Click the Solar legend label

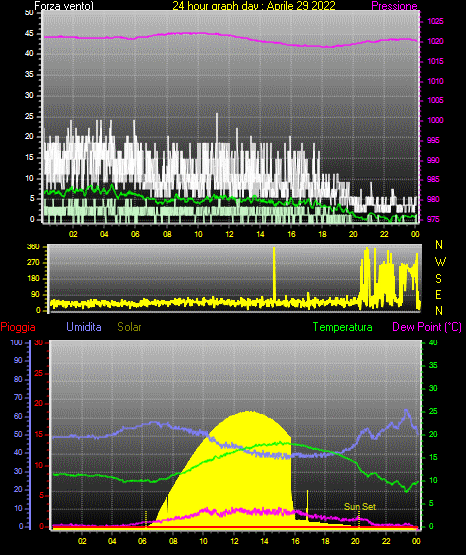[130, 327]
